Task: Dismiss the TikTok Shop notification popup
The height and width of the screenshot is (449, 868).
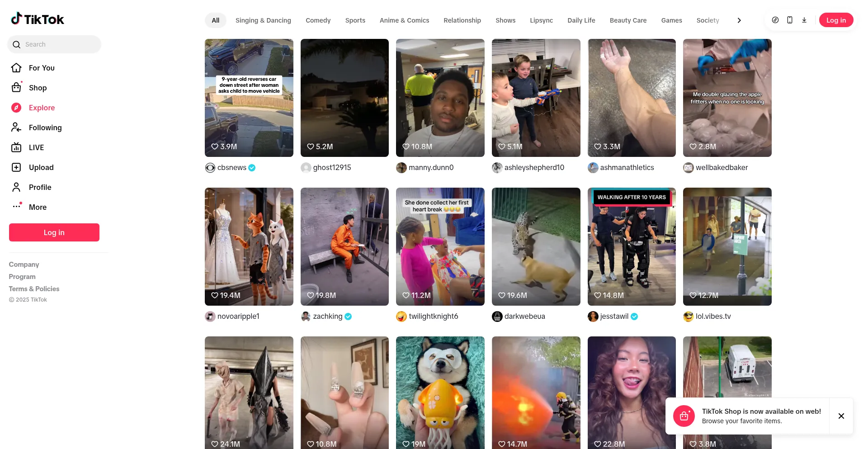Action: (841, 416)
